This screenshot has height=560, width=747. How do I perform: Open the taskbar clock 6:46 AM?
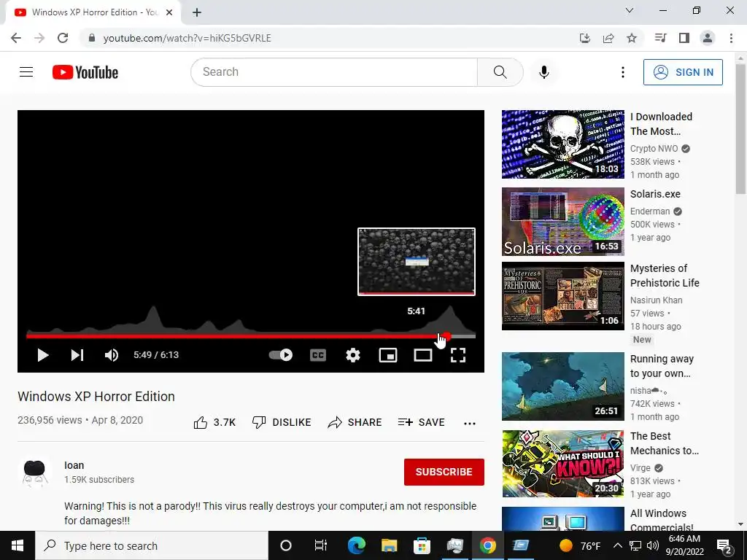click(684, 545)
